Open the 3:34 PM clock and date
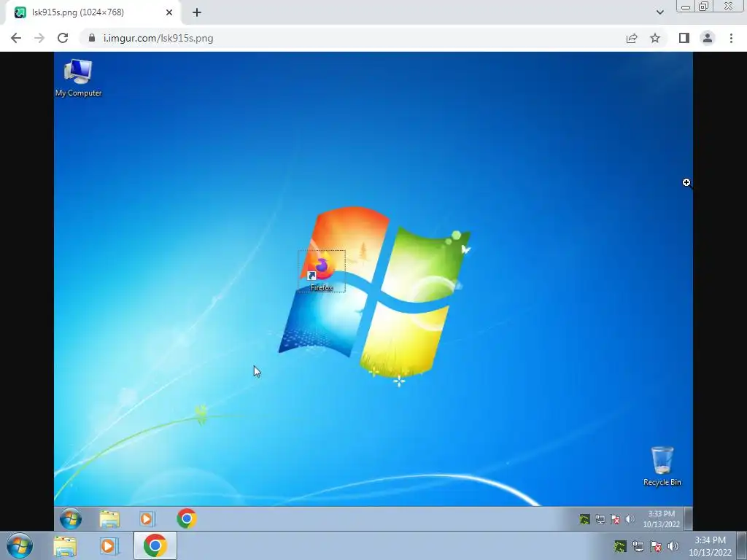Screen dimensions: 747x560 (x=710, y=546)
